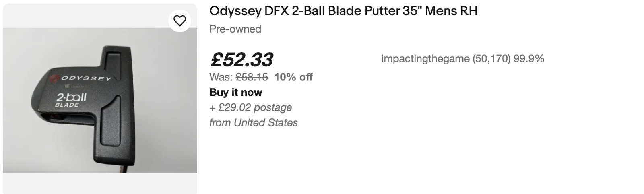
Task: Select the Buy it now text
Action: coord(235,92)
